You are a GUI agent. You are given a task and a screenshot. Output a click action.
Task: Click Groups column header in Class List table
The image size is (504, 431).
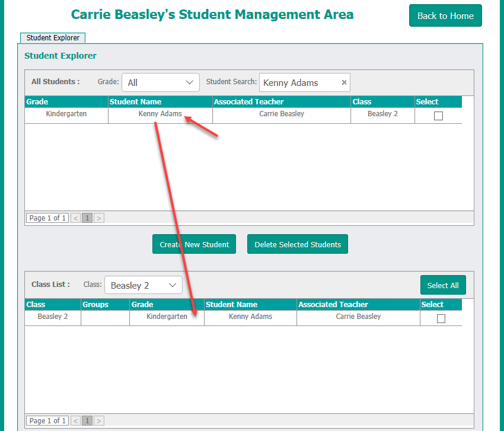(105, 304)
